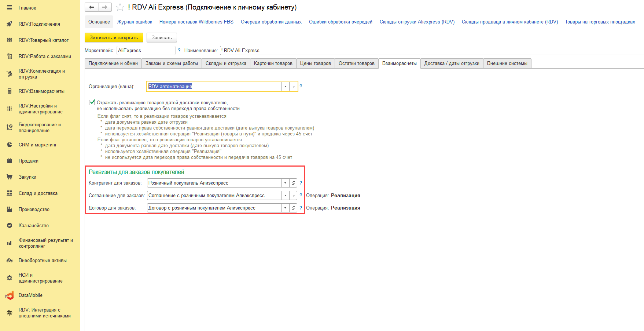Open Контрагент для заказов value form
This screenshot has width=644, height=331.
click(293, 183)
